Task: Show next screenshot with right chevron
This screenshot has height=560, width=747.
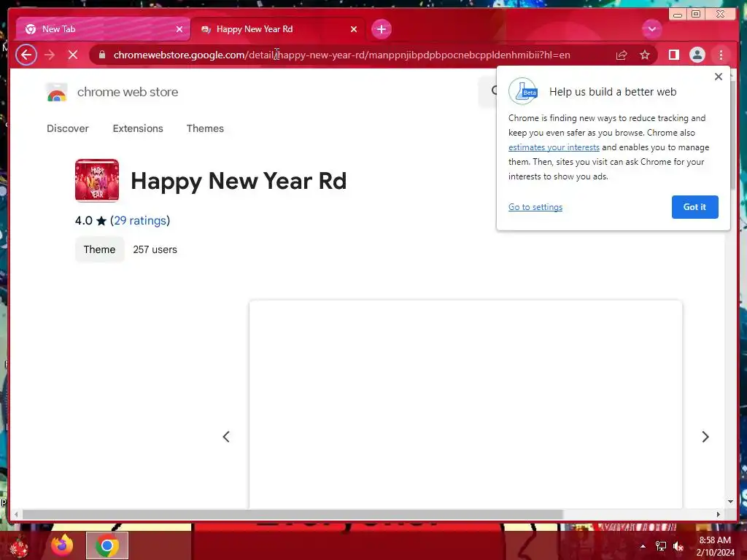Action: (x=705, y=437)
